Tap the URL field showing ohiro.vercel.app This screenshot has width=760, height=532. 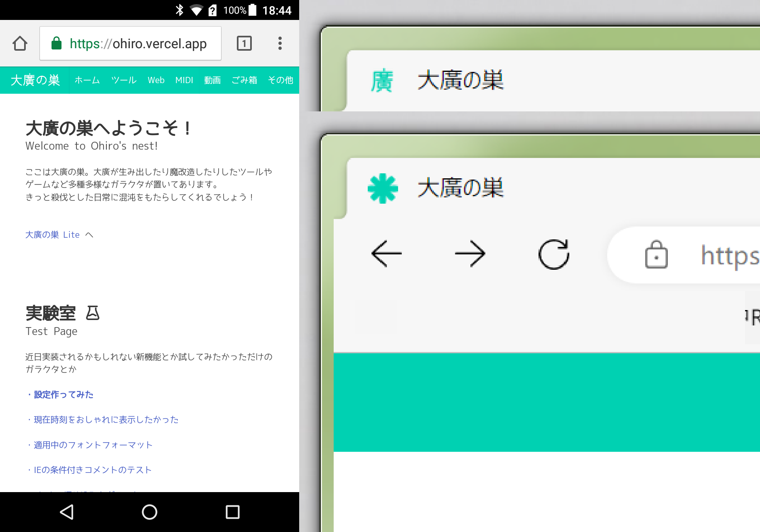coord(138,43)
